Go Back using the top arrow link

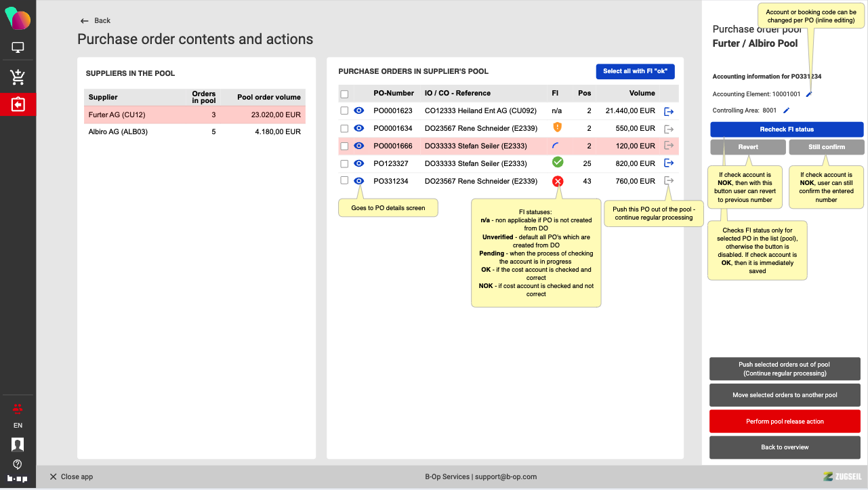click(x=96, y=21)
